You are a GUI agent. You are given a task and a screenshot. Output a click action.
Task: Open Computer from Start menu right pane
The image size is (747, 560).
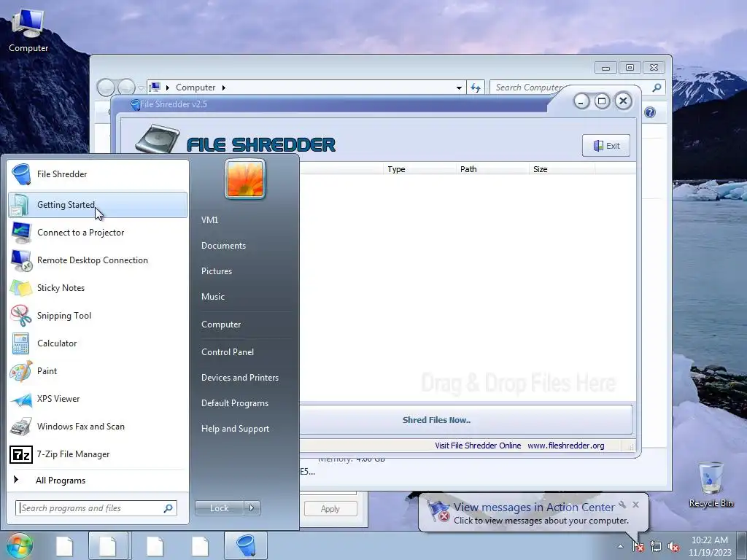[221, 324]
